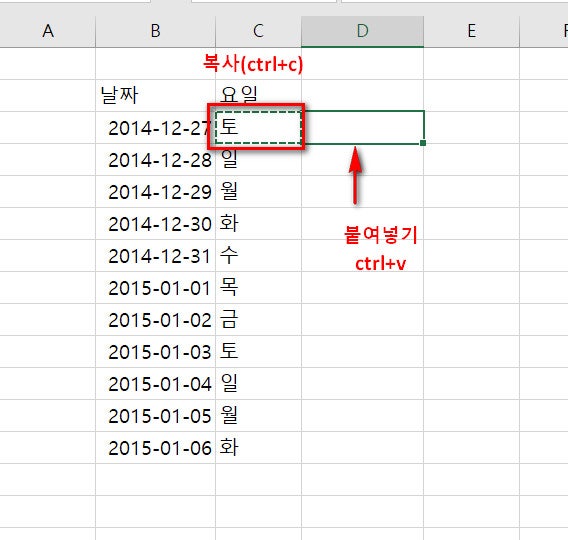Screen dimensions: 568x540
Task: Click the 날짜 header cell
Action: (x=155, y=96)
